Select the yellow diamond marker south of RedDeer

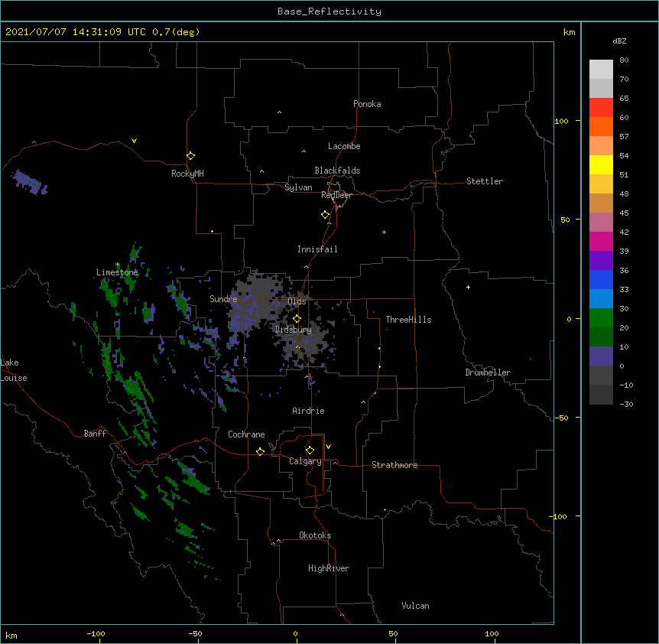(325, 215)
